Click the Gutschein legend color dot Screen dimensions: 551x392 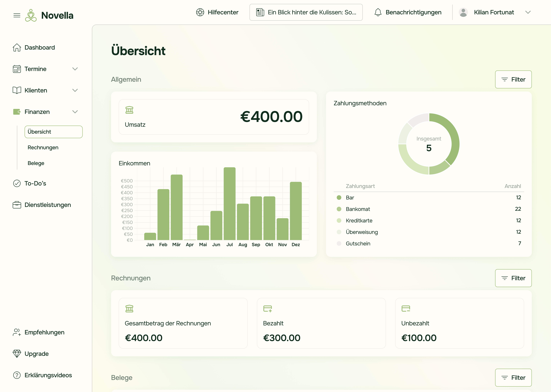pos(339,244)
